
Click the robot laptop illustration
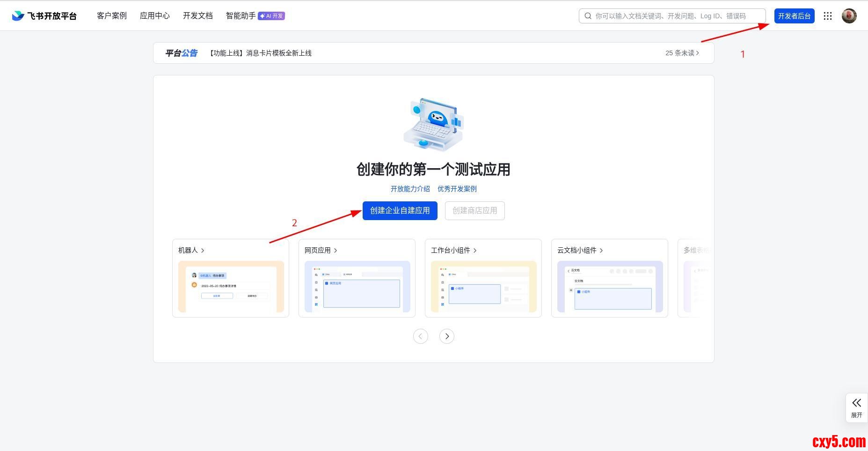pyautogui.click(x=433, y=125)
